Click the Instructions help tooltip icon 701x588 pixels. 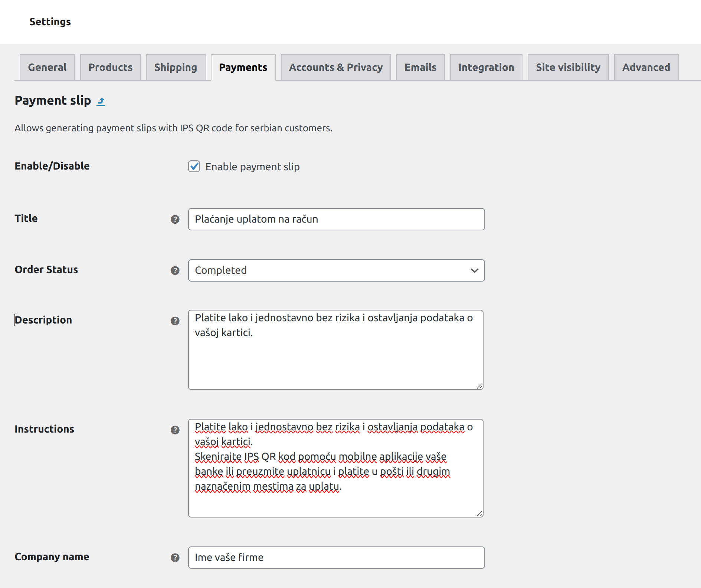[x=175, y=430]
